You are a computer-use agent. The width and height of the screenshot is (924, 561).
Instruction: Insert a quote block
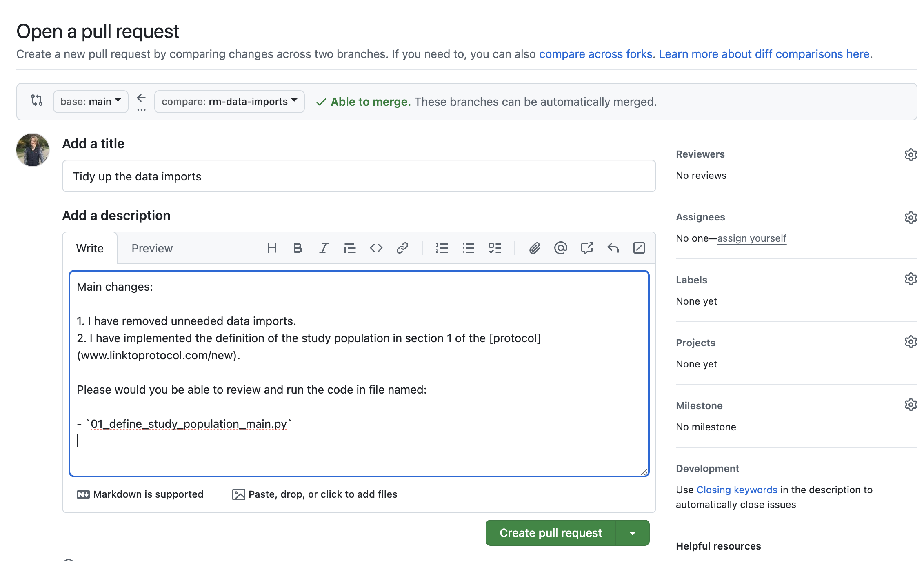coord(350,248)
